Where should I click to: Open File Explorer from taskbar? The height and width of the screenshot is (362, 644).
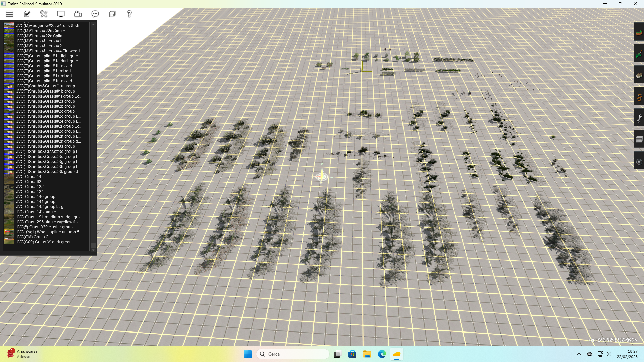[367, 354]
